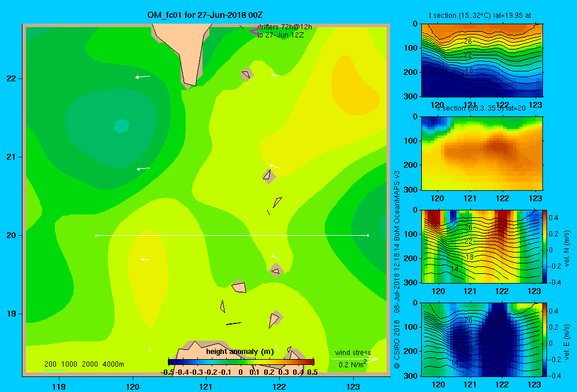
Task: Select the salinity section plot panel
Action: coord(482,153)
